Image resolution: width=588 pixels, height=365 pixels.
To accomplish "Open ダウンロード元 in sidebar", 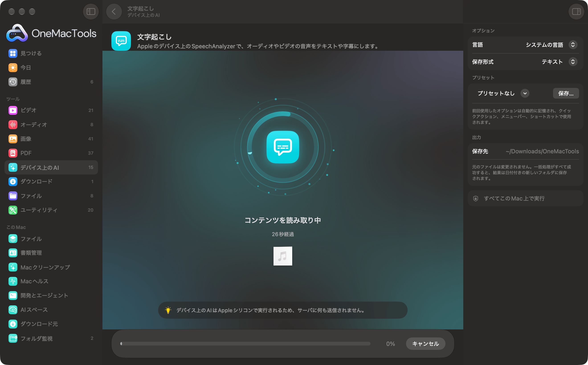I will point(51,324).
